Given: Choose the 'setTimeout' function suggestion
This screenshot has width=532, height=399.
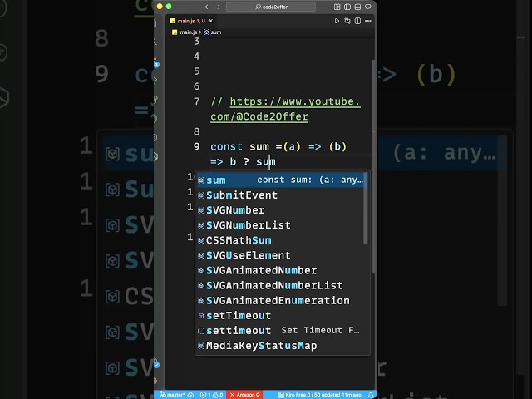Looking at the screenshot, I should point(281,316).
